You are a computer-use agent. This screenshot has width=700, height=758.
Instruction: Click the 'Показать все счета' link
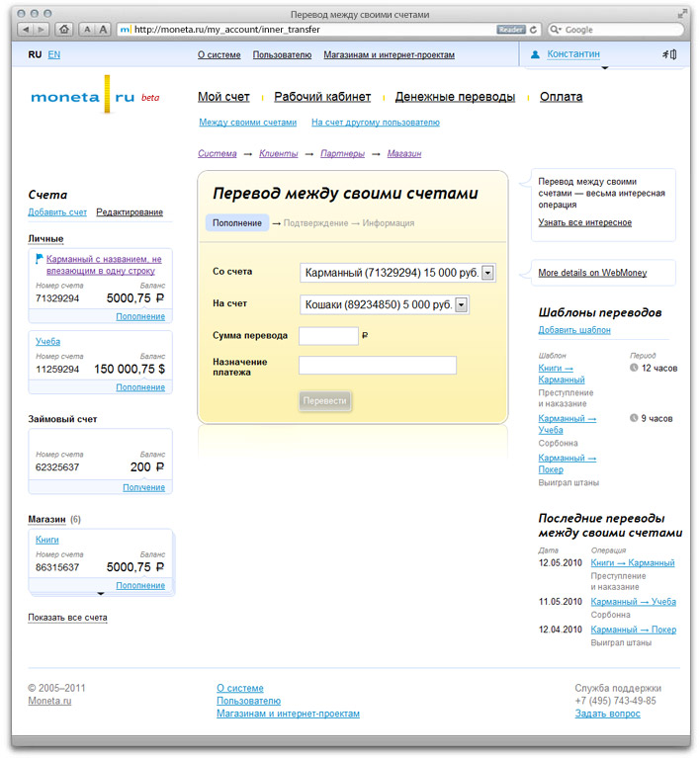coord(67,618)
